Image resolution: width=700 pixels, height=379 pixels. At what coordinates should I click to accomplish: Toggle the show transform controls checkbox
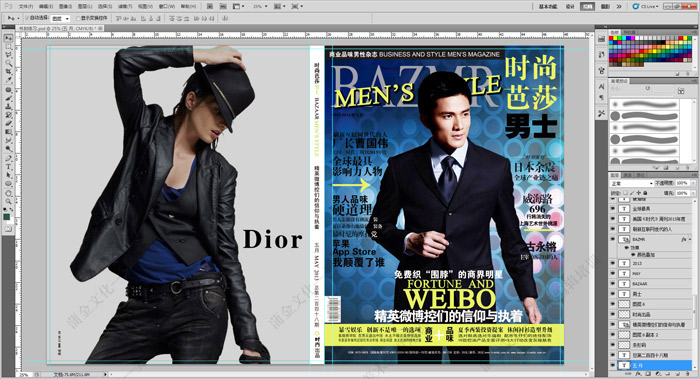pos(78,18)
